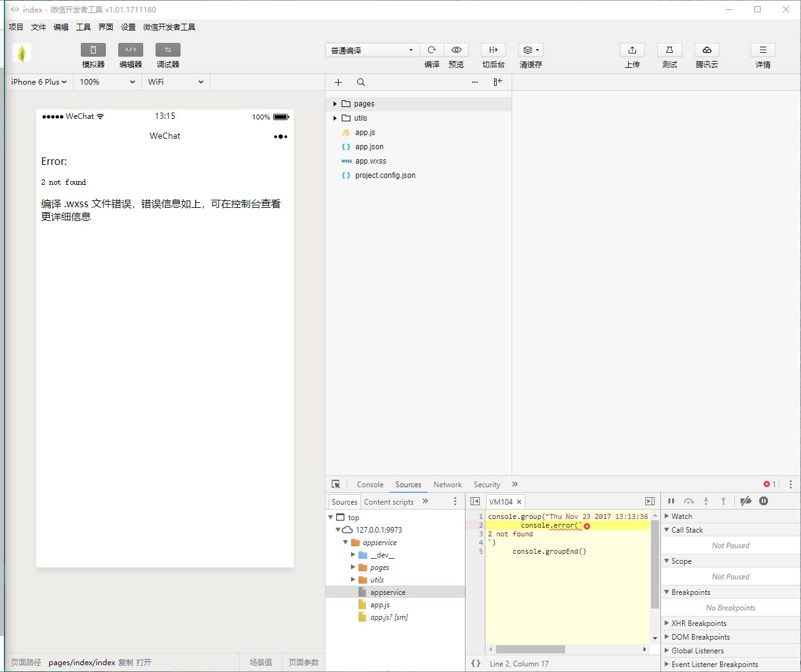Open the compile mode 普通编译 dropdown
Screen dimensions: 801x672
point(372,50)
